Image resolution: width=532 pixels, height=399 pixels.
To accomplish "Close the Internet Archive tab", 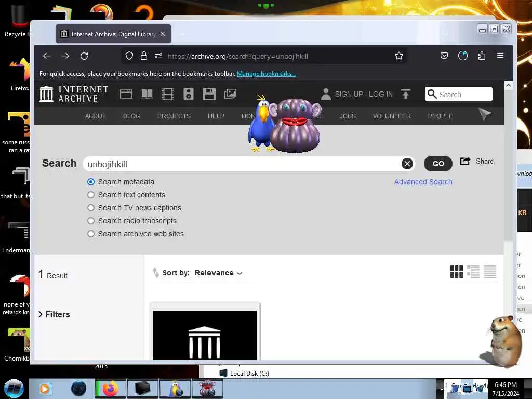I will (x=163, y=34).
